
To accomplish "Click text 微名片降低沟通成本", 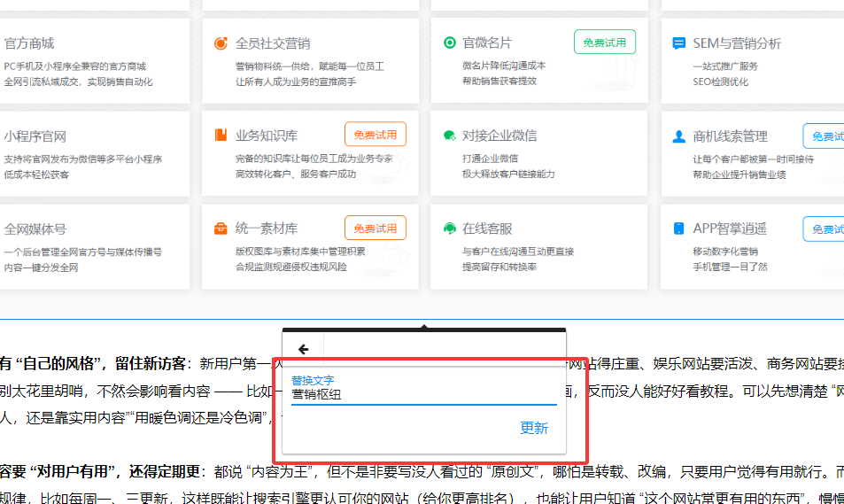I will click(x=504, y=66).
